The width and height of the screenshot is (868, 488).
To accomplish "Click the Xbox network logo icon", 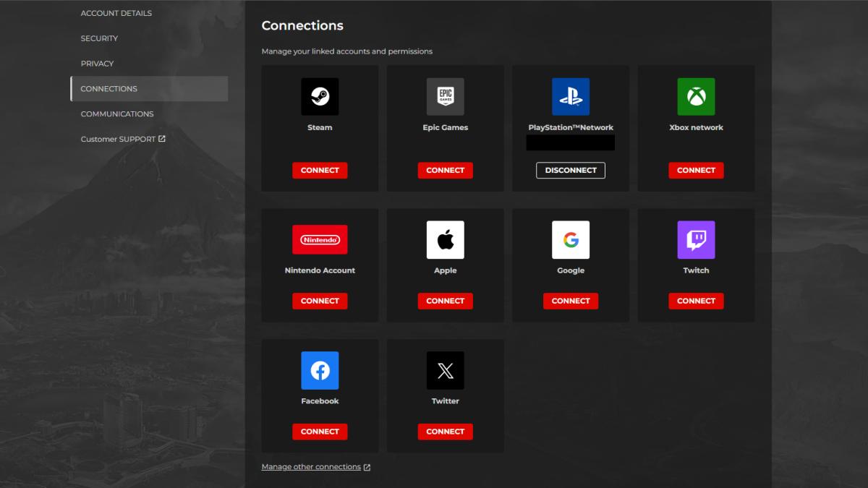I will coord(696,97).
